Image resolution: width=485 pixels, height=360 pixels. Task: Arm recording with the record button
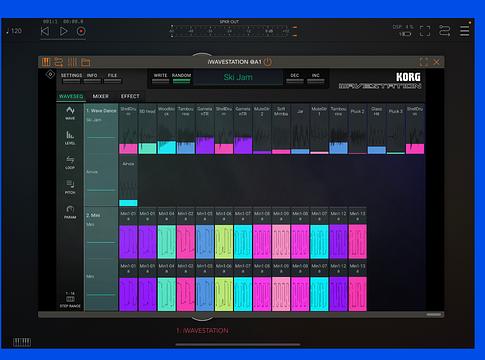pyautogui.click(x=81, y=31)
